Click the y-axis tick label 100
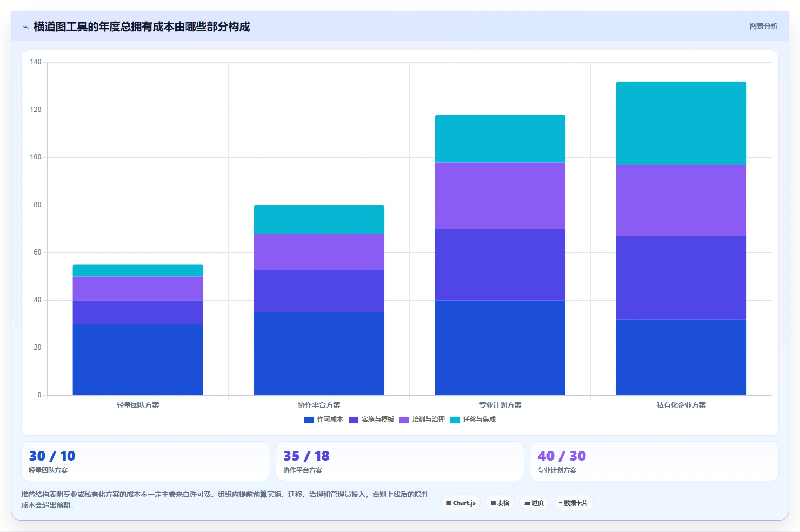This screenshot has height=532, width=800. (x=36, y=157)
